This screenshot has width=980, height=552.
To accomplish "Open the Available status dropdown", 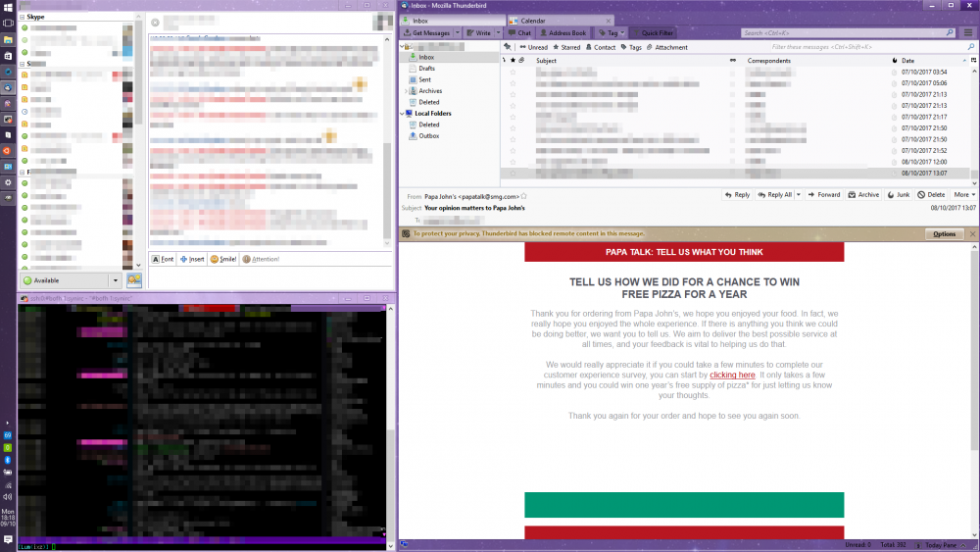I will pyautogui.click(x=115, y=280).
